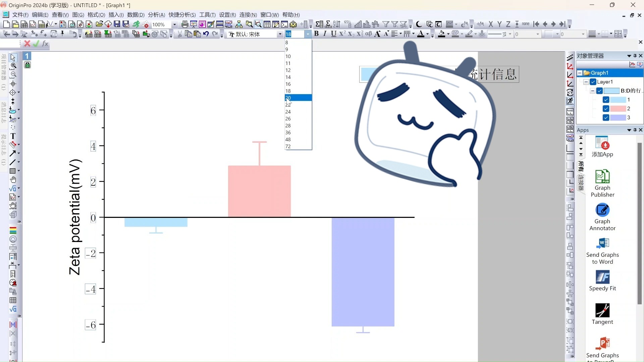Viewport: 644px width, 362px height.
Task: Toggle the layer lock icon under layer 1
Action: coord(28,65)
